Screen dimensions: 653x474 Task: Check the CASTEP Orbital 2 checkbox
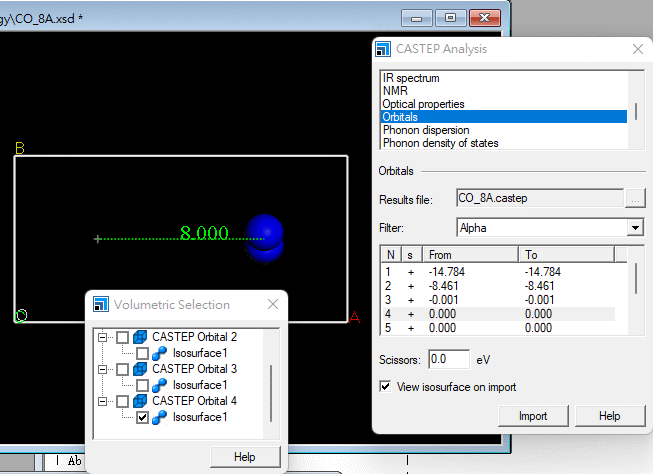[x=122, y=338]
